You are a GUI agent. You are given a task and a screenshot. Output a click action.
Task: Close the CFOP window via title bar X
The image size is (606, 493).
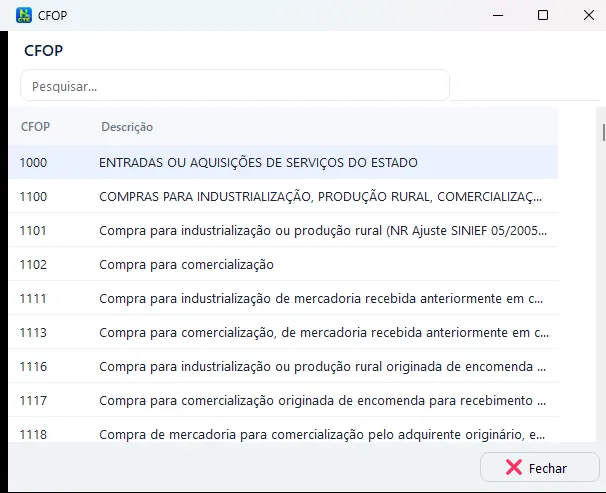(589, 15)
